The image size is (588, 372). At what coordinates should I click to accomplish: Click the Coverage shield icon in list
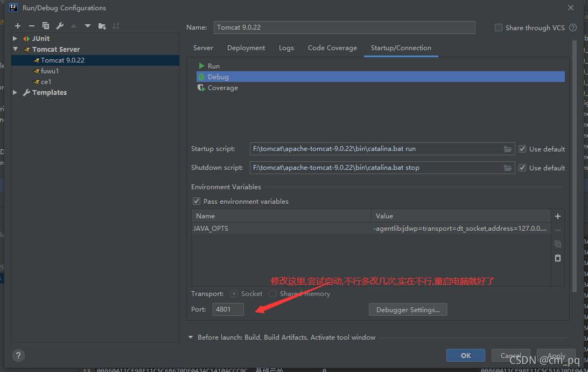click(201, 88)
